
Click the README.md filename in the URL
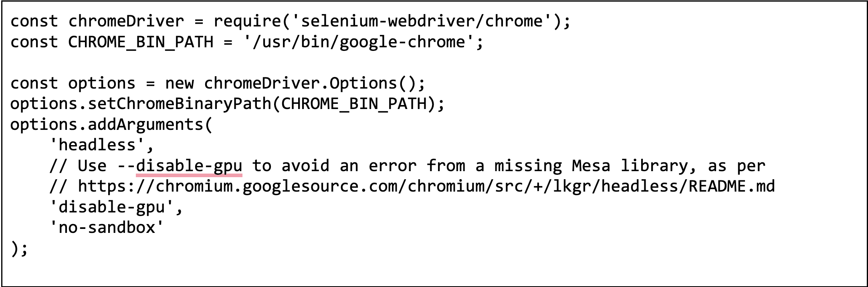[731, 186]
